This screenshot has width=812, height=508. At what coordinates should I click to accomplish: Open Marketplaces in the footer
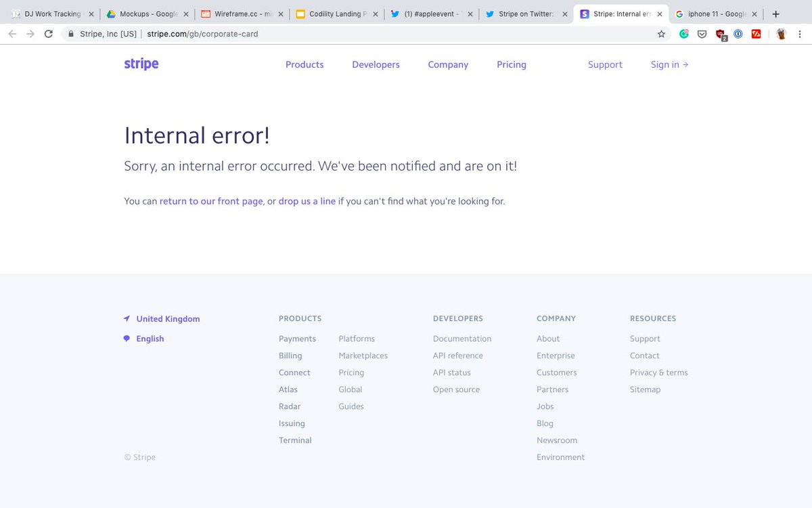click(363, 356)
